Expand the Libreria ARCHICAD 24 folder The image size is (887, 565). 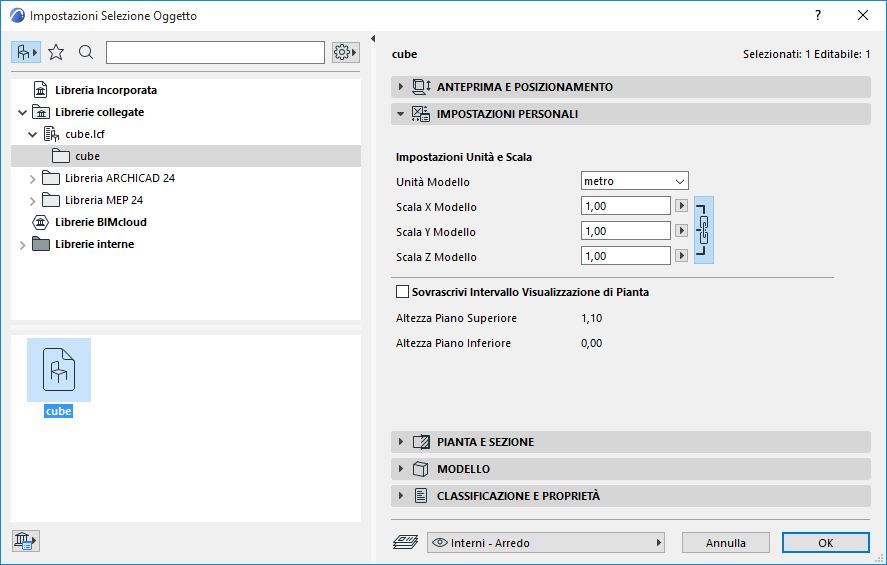click(x=33, y=179)
